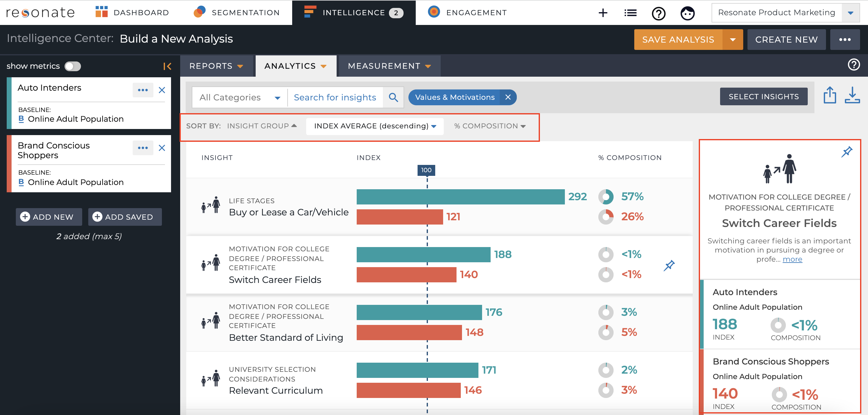Open the Engagement tab
The height and width of the screenshot is (415, 868).
tap(467, 12)
